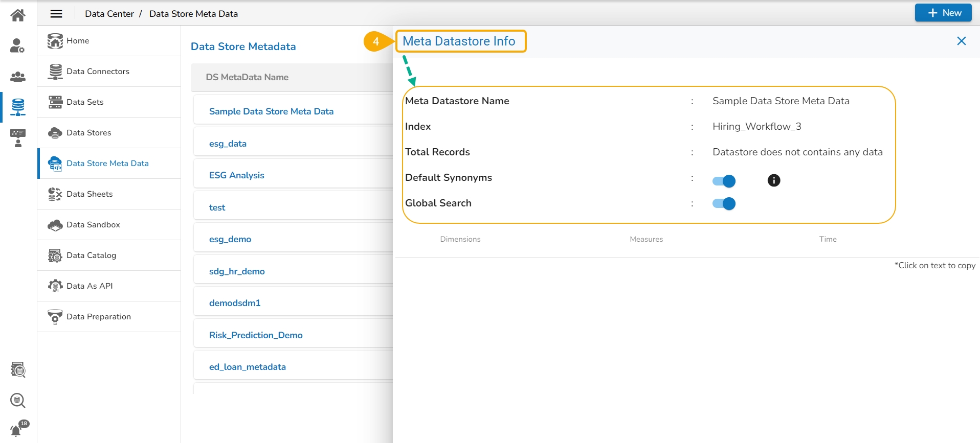Click the search magnifier icon in rail
This screenshot has width=980, height=443.
pos(18,400)
